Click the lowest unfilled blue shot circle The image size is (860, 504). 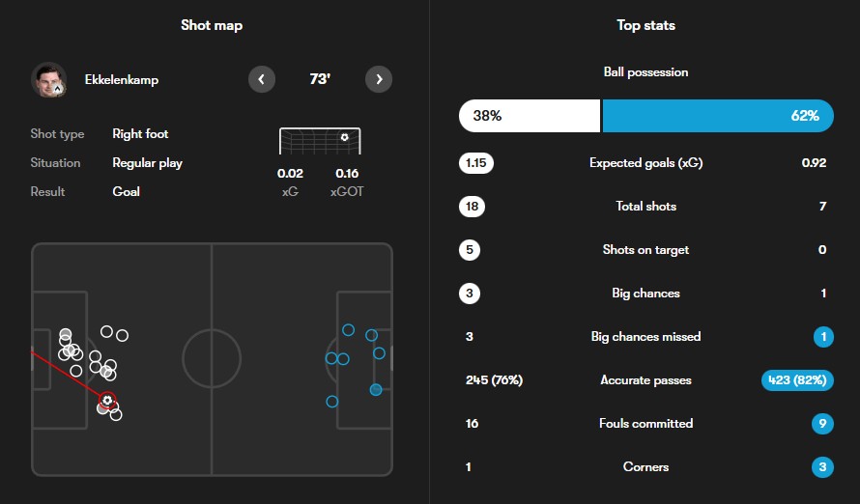click(x=332, y=402)
